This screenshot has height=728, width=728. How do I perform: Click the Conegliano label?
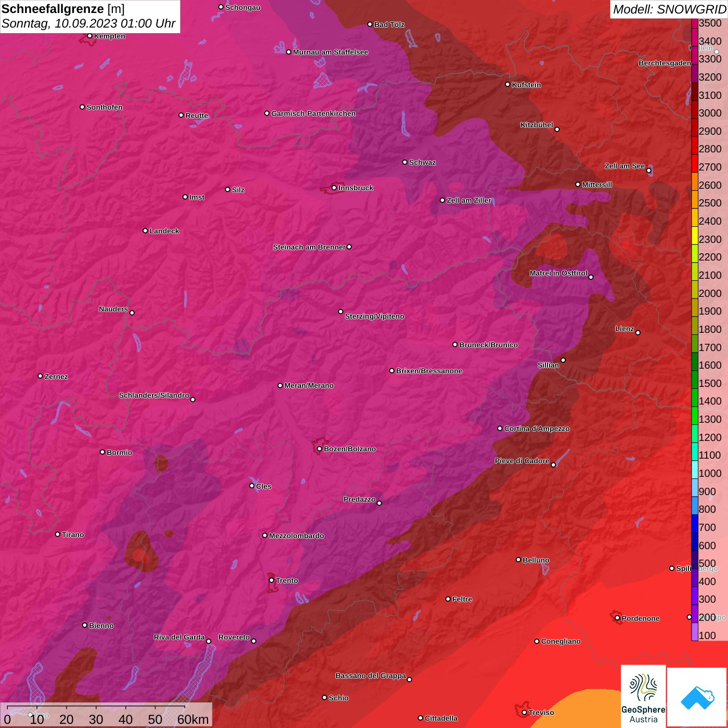[561, 641]
